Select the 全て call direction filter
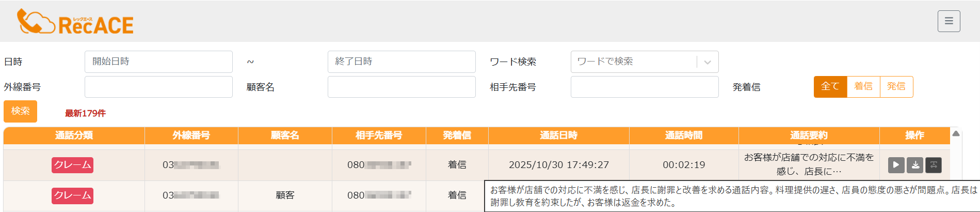 [x=830, y=87]
